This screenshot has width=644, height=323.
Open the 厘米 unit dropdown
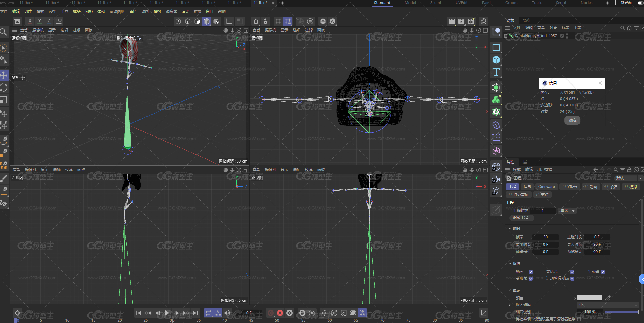(x=567, y=210)
